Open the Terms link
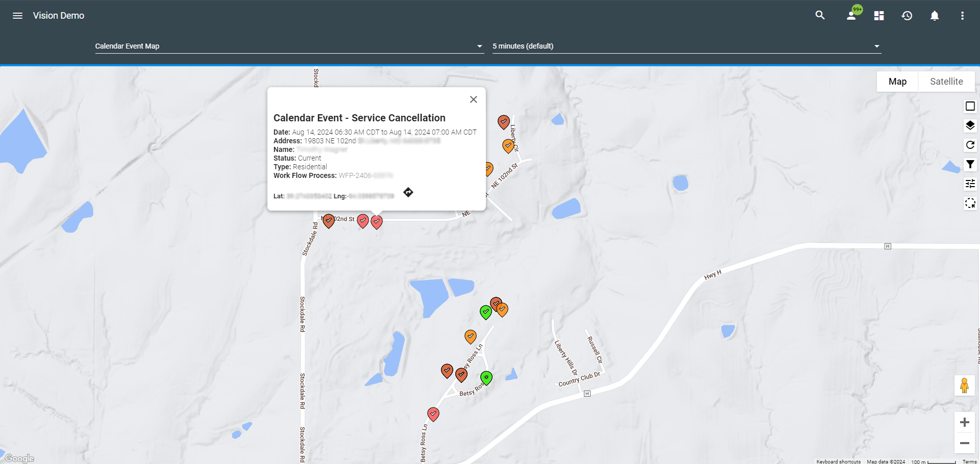Screen dimensions: 980x464 969,461
